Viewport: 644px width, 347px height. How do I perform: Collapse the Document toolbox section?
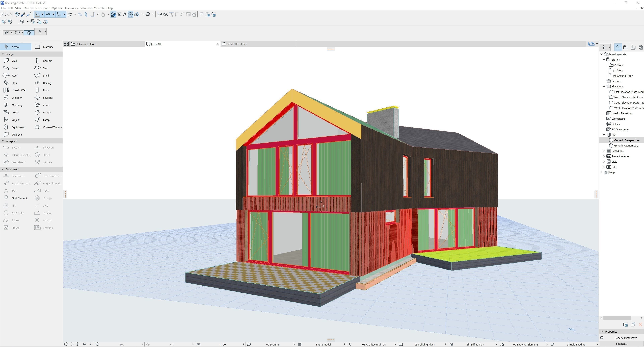point(3,169)
